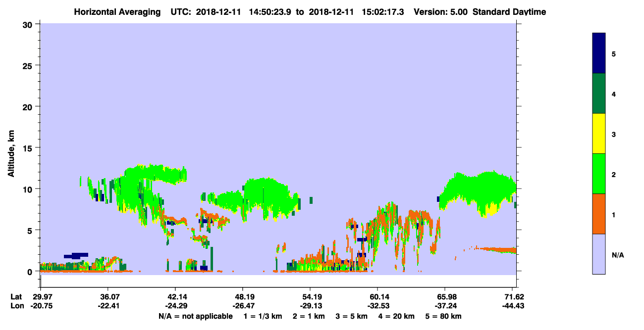Click the colorbar label '5'

[x=614, y=54]
